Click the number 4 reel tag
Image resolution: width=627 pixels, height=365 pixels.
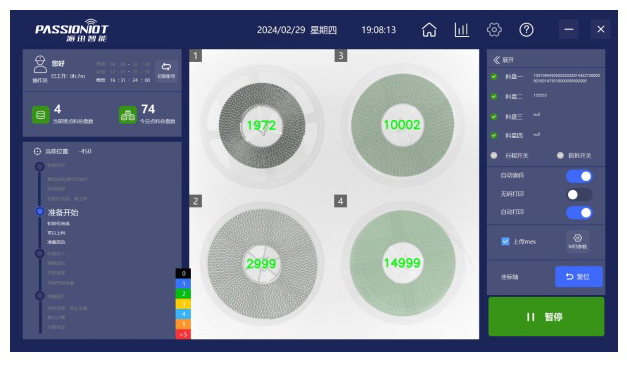click(x=341, y=201)
